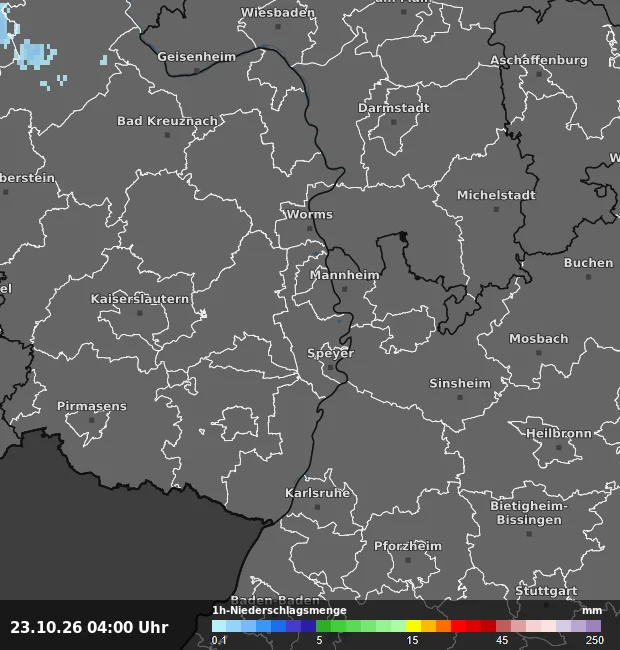Click the Sinsheim location marker square

[x=460, y=398]
